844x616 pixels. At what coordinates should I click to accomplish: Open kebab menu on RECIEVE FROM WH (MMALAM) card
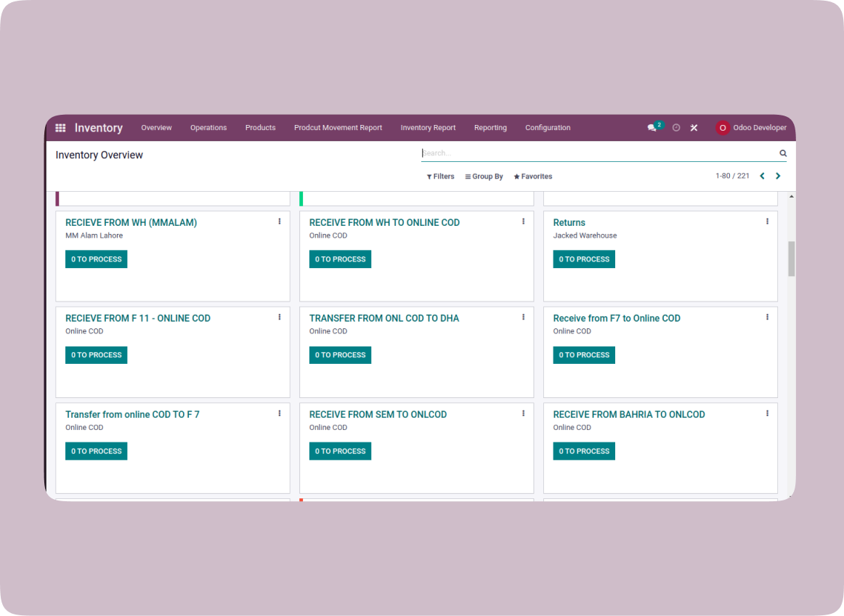[x=279, y=222]
